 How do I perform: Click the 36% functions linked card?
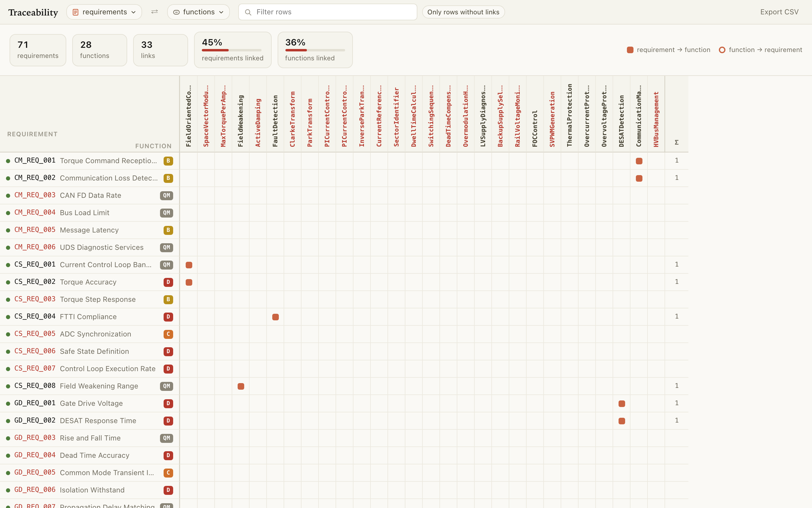click(x=315, y=50)
